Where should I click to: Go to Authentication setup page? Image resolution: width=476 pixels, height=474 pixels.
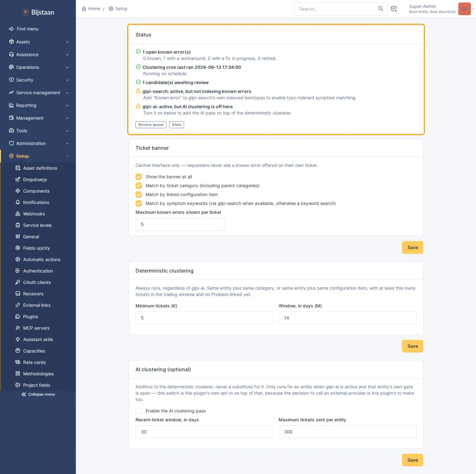click(x=38, y=271)
